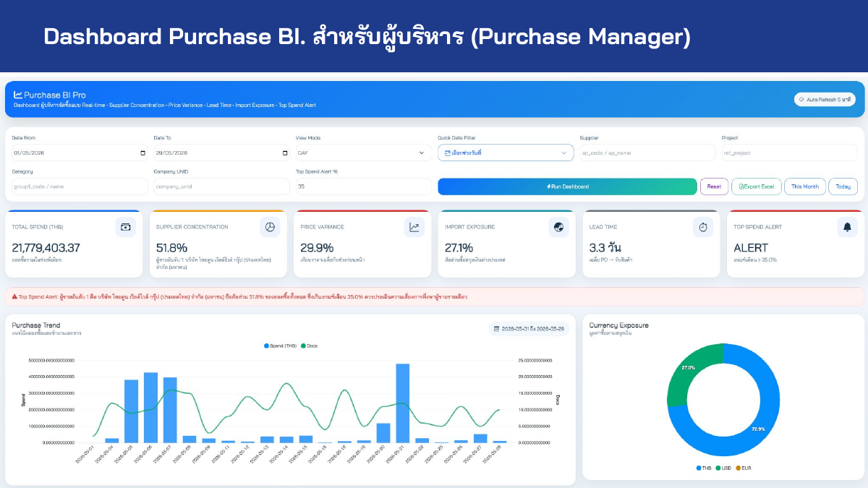
Task: Toggle the Docs legend series
Action: pos(309,346)
